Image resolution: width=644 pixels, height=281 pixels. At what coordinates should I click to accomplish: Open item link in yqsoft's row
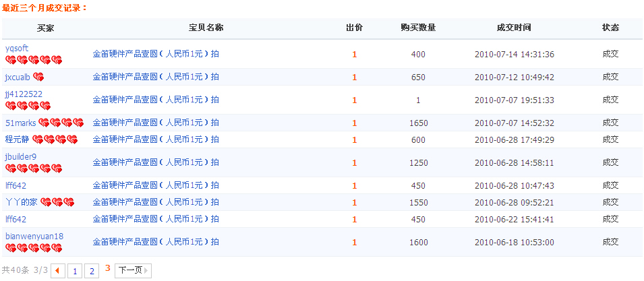point(156,54)
